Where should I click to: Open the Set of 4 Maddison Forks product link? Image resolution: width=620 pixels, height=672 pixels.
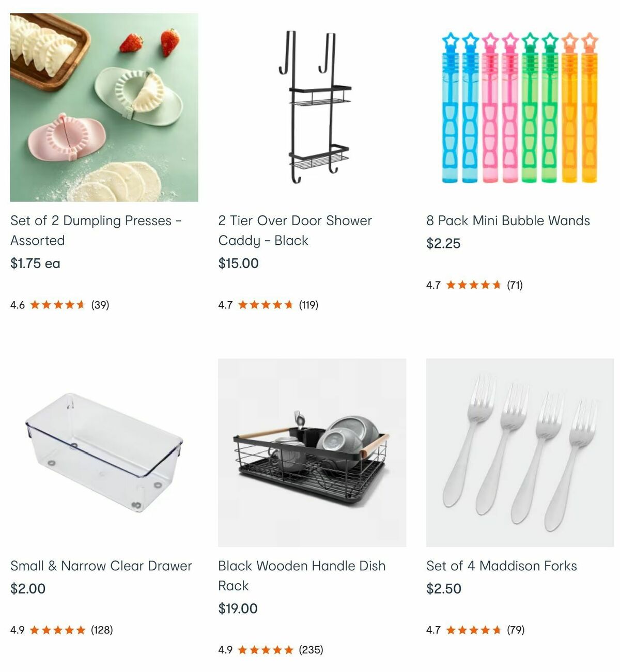pos(501,566)
